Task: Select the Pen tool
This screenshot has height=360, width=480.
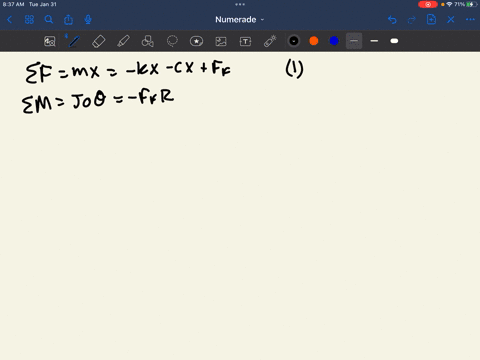Action: [x=74, y=41]
